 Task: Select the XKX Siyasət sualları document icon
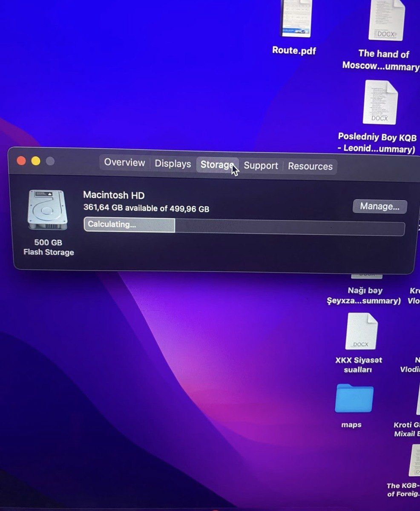(x=361, y=331)
